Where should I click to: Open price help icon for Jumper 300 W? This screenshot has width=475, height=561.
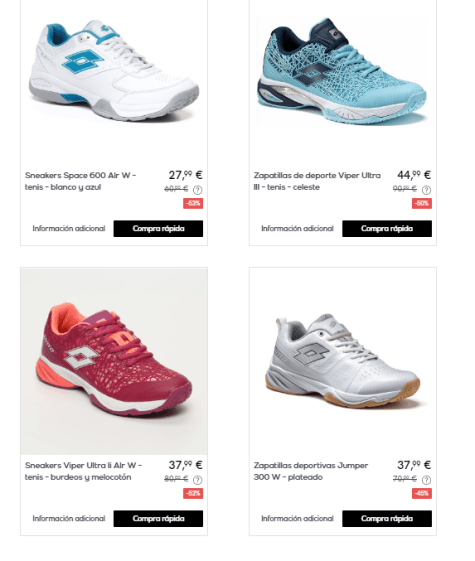click(x=426, y=480)
